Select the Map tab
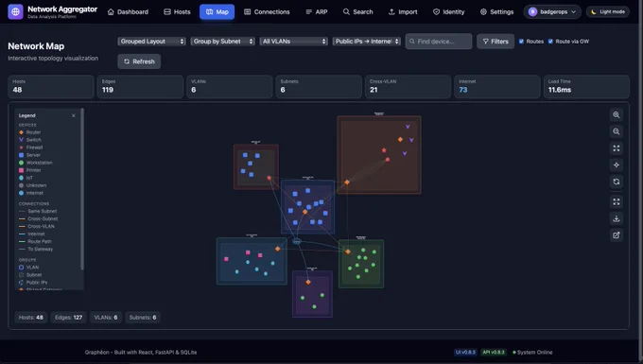 (x=217, y=12)
